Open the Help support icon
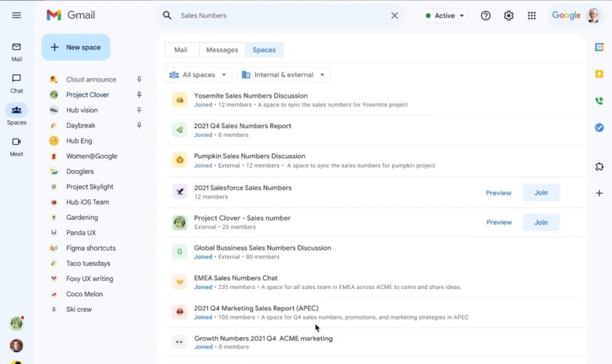This screenshot has height=364, width=612. click(x=486, y=15)
